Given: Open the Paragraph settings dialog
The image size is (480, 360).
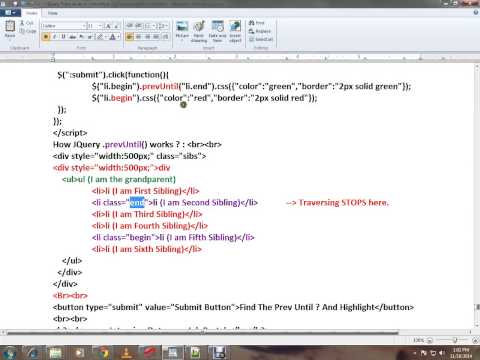Looking at the screenshot, I should click(x=165, y=37).
